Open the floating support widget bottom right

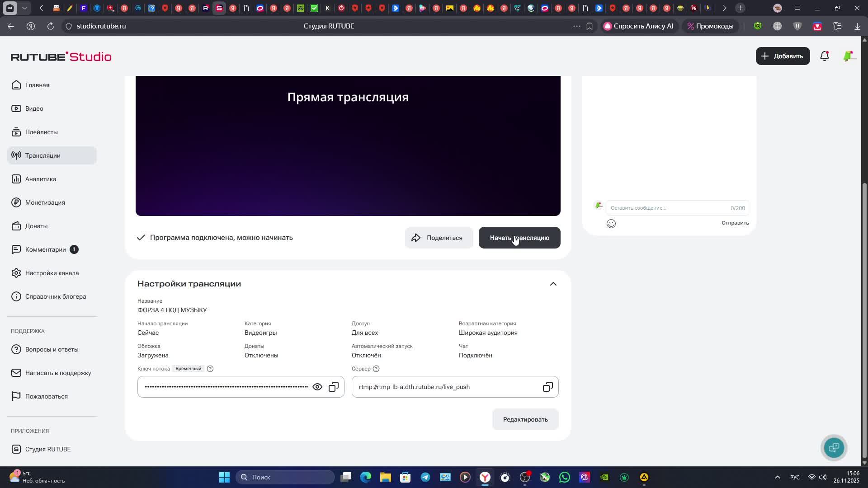pyautogui.click(x=834, y=447)
